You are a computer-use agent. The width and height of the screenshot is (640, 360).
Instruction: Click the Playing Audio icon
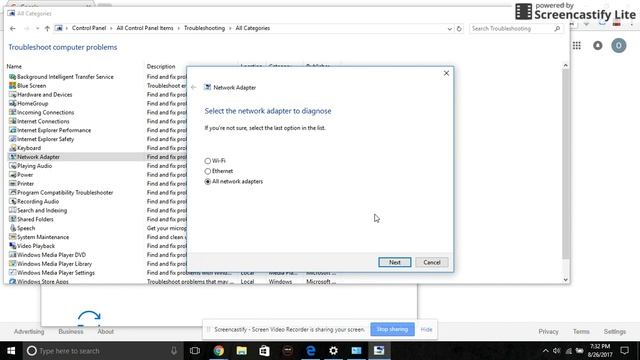pyautogui.click(x=13, y=166)
